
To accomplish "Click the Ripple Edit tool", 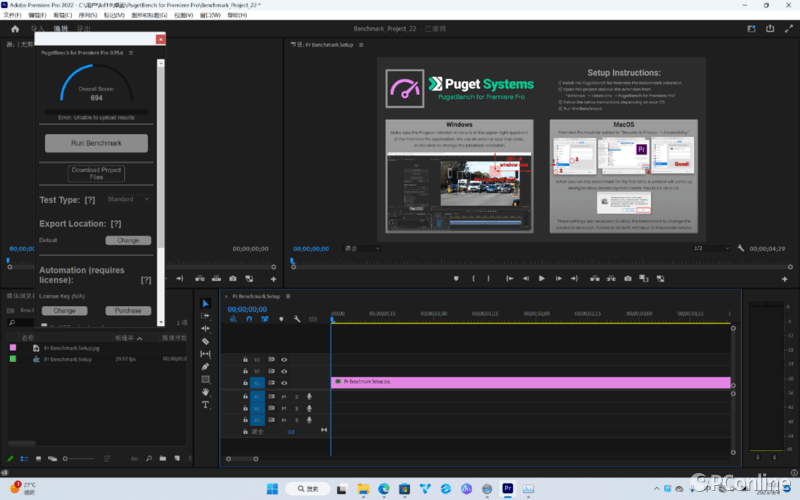I will [x=206, y=328].
